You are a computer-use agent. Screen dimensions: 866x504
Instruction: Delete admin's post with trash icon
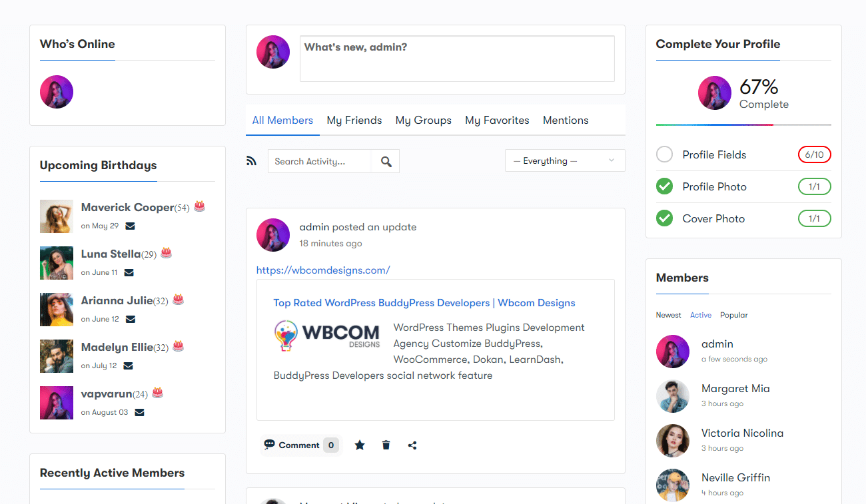pyautogui.click(x=386, y=445)
